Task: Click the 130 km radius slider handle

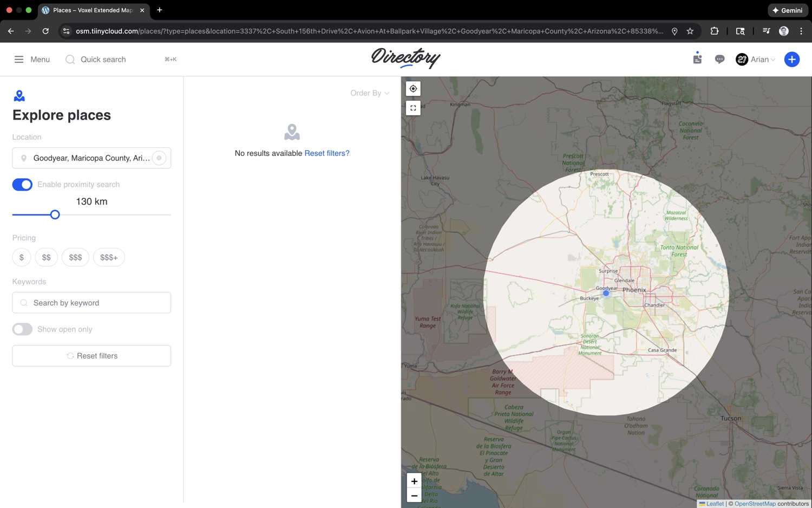Action: tap(55, 215)
